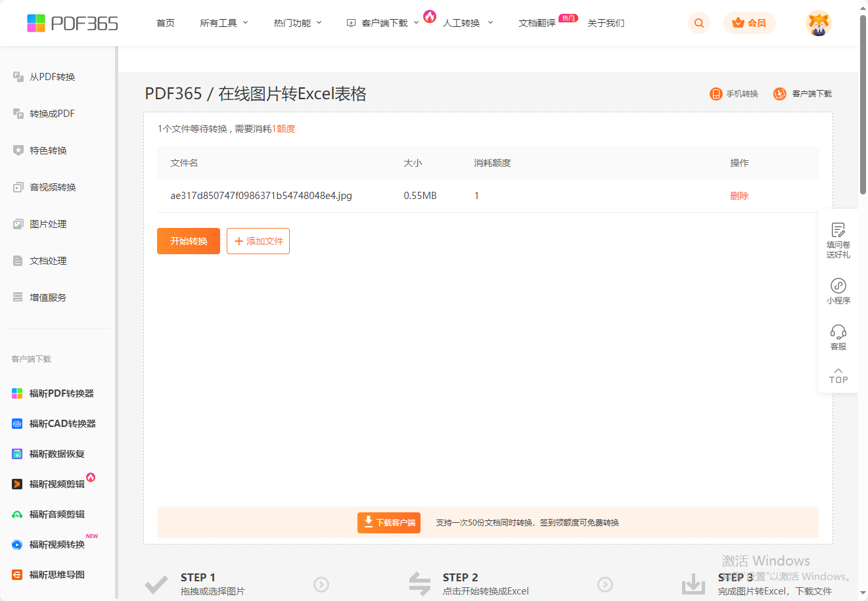
Task: Click the 图片处理 sidebar icon
Action: click(x=18, y=224)
